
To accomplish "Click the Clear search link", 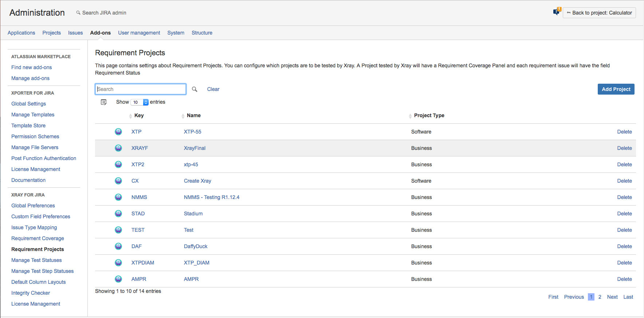I will (213, 89).
